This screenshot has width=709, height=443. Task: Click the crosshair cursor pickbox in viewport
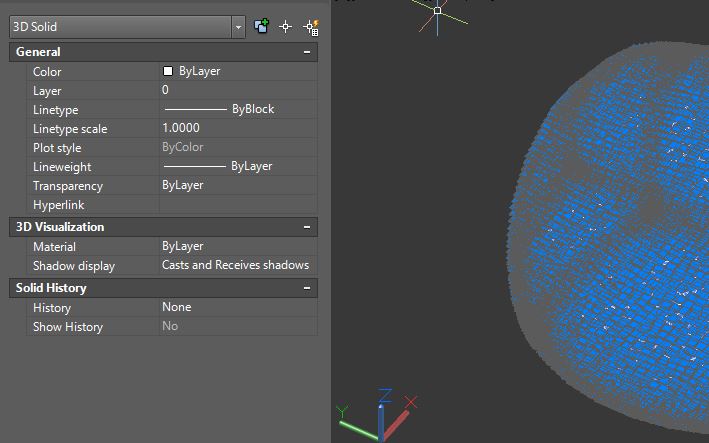(x=437, y=10)
